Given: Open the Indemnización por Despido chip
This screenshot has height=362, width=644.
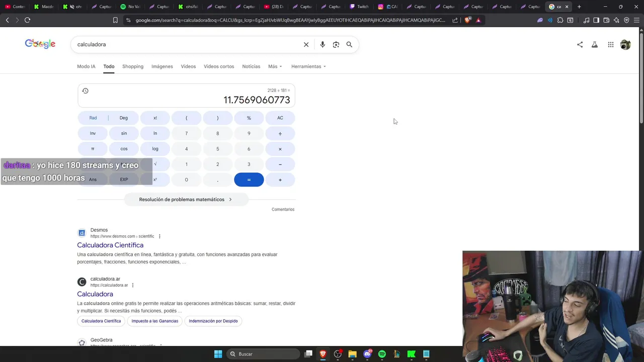Looking at the screenshot, I should (213, 321).
